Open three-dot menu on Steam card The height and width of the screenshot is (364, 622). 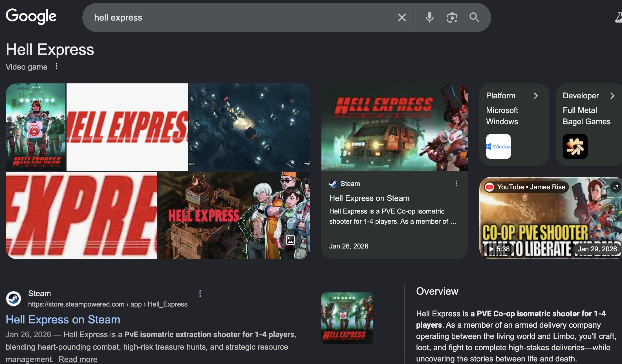(456, 184)
